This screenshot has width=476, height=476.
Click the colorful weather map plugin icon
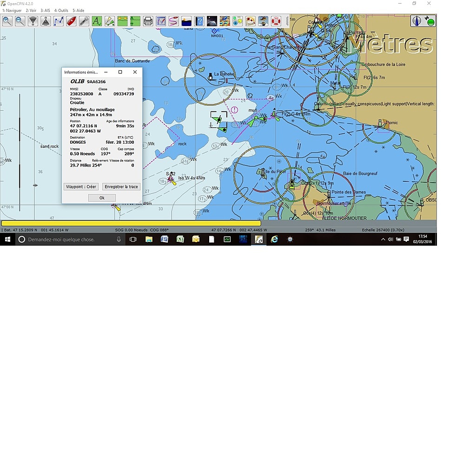225,21
